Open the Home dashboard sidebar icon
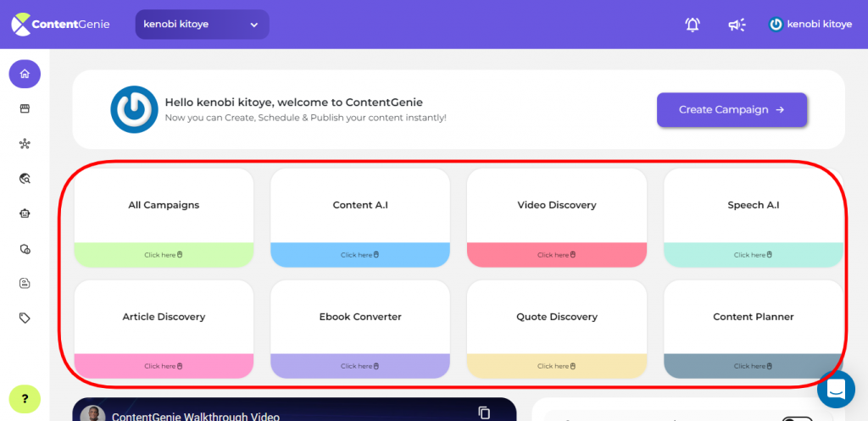This screenshot has height=421, width=868. click(25, 74)
